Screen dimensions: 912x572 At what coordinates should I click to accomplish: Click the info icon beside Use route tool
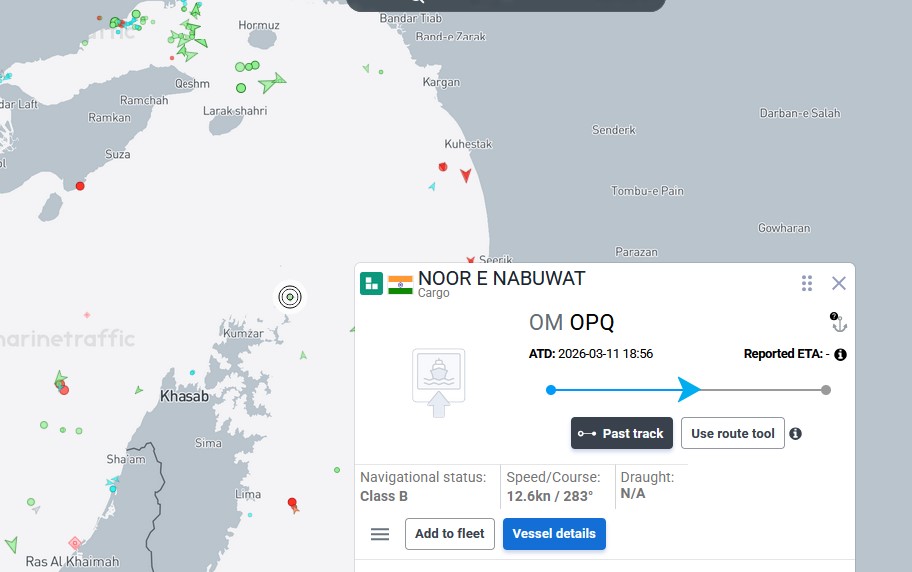tap(796, 434)
